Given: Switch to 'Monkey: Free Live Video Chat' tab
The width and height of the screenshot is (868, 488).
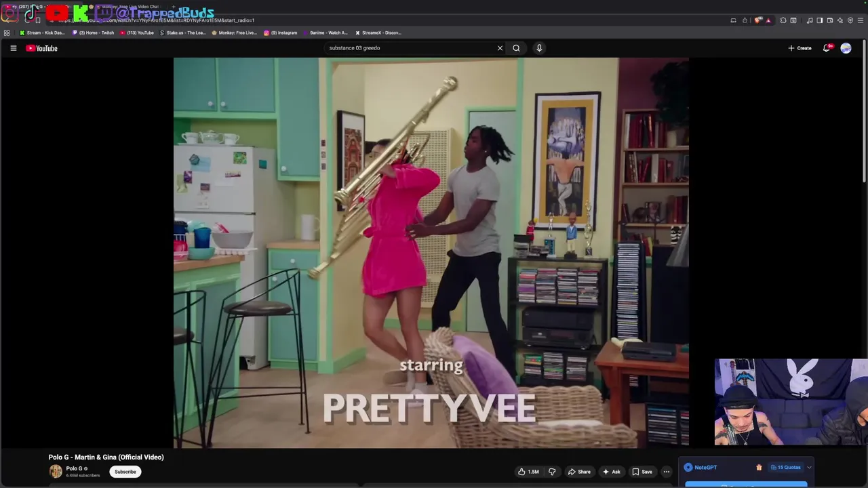Looking at the screenshot, I should pyautogui.click(x=129, y=7).
